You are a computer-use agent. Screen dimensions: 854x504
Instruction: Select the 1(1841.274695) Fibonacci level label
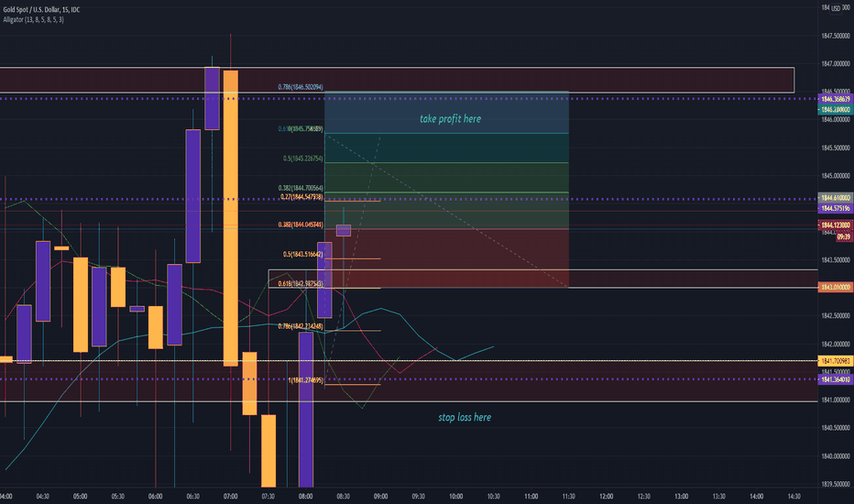305,380
